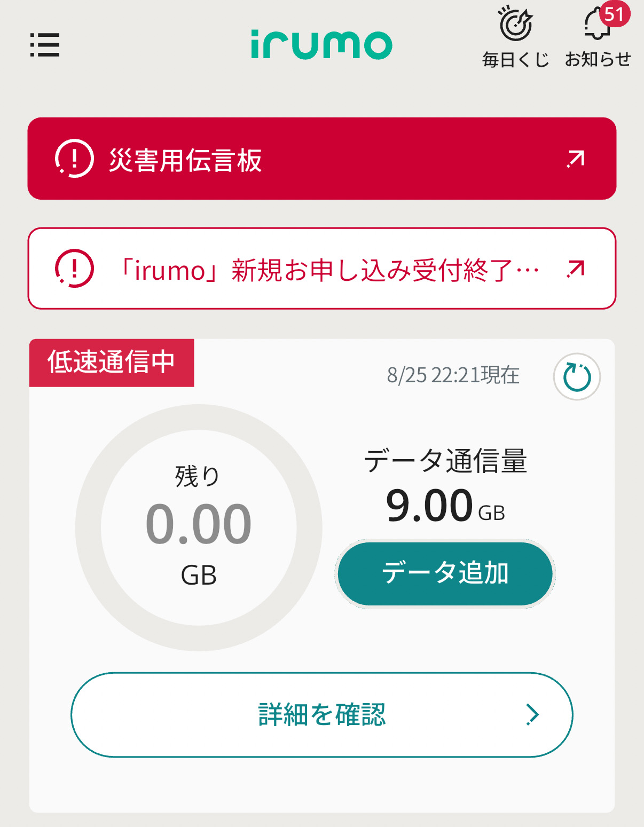
Task: Tap the red 51 notification badge
Action: [x=615, y=13]
